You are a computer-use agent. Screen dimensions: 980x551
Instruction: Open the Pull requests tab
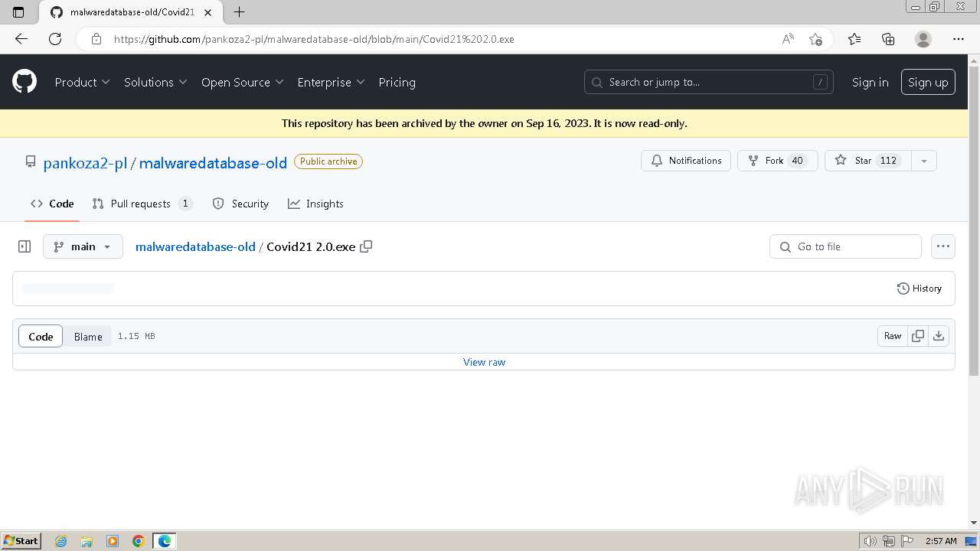pyautogui.click(x=142, y=204)
